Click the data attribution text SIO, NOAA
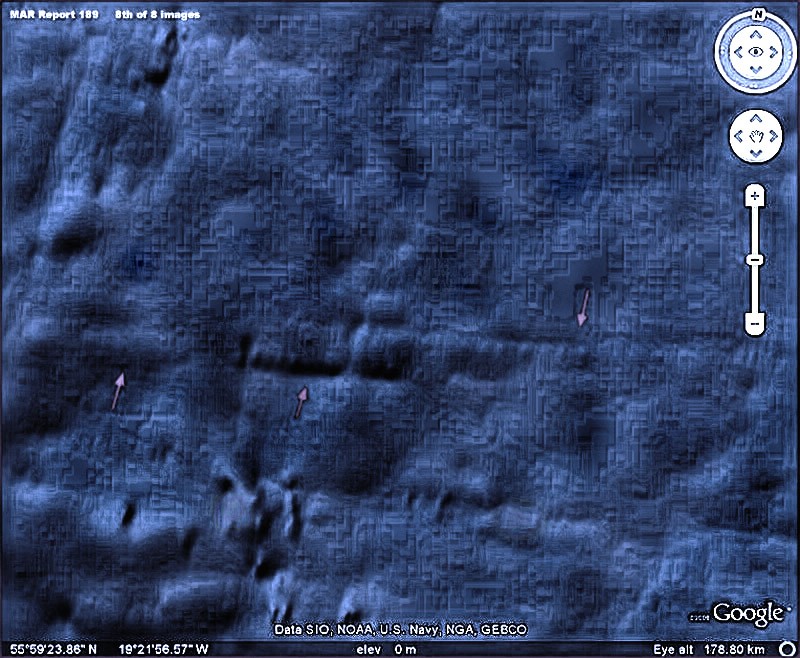Screen dimensions: 800x658 (400, 631)
